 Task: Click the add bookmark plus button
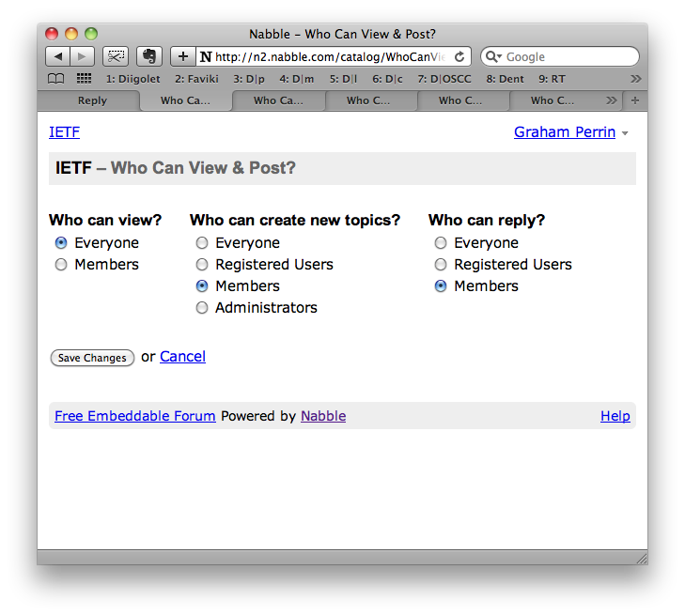pyautogui.click(x=182, y=56)
